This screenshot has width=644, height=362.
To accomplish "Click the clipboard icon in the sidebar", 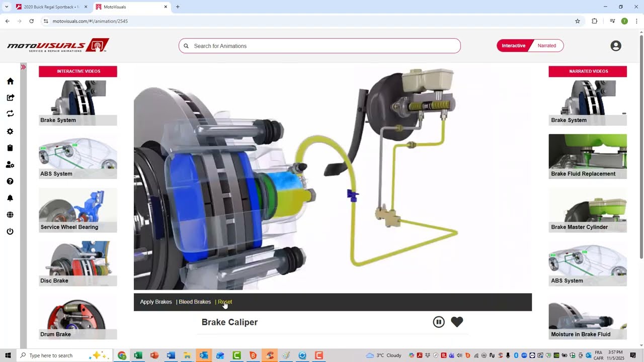I will (x=10, y=148).
